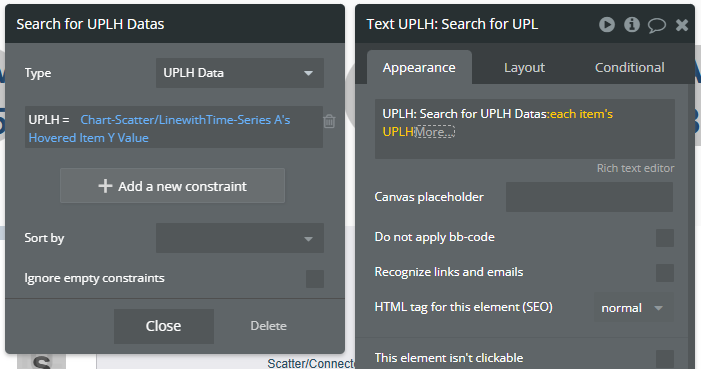701x369 pixels.
Task: Open the Type dropdown showing UPLH Data
Action: coord(240,73)
